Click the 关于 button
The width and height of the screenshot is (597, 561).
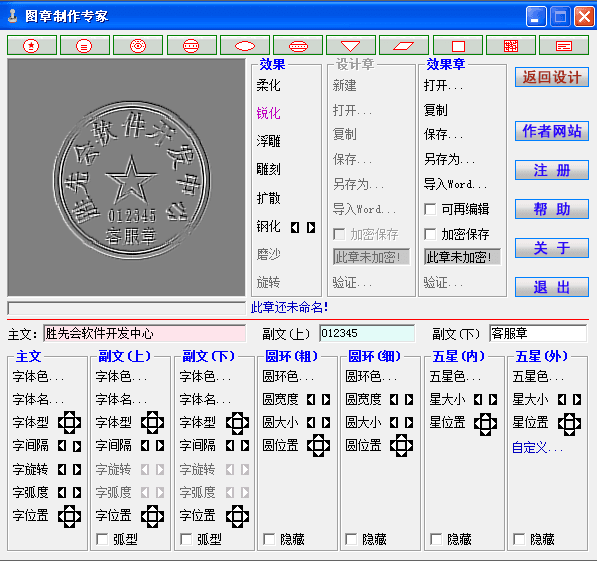click(x=552, y=248)
